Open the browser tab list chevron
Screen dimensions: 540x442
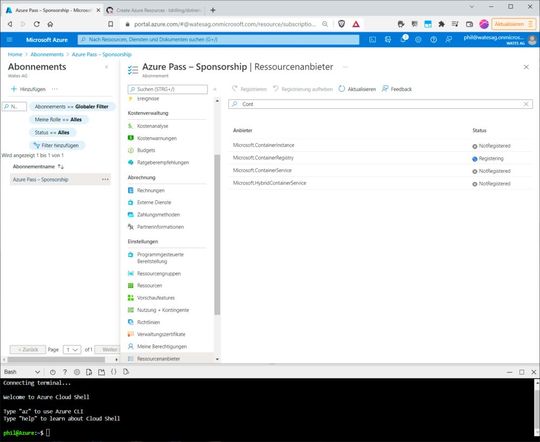pyautogui.click(x=472, y=7)
